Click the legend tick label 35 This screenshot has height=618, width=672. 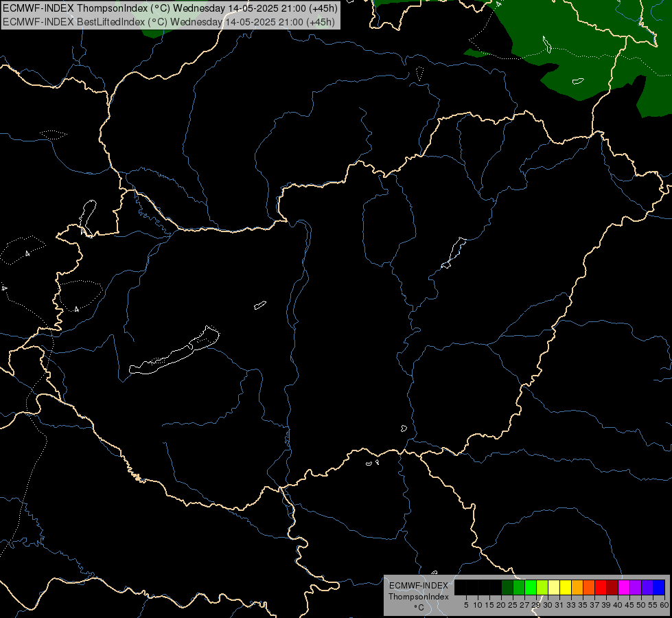coord(583,605)
